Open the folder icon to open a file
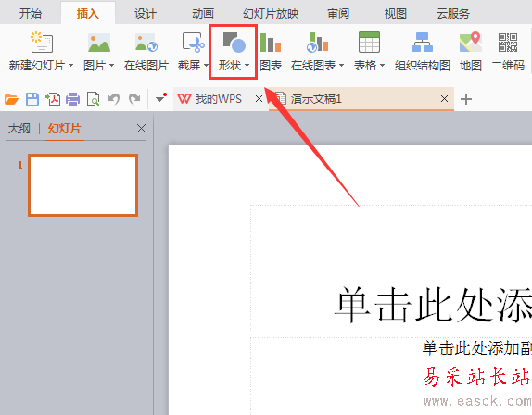Screen dimensions: 532x415 pyautogui.click(x=11, y=99)
